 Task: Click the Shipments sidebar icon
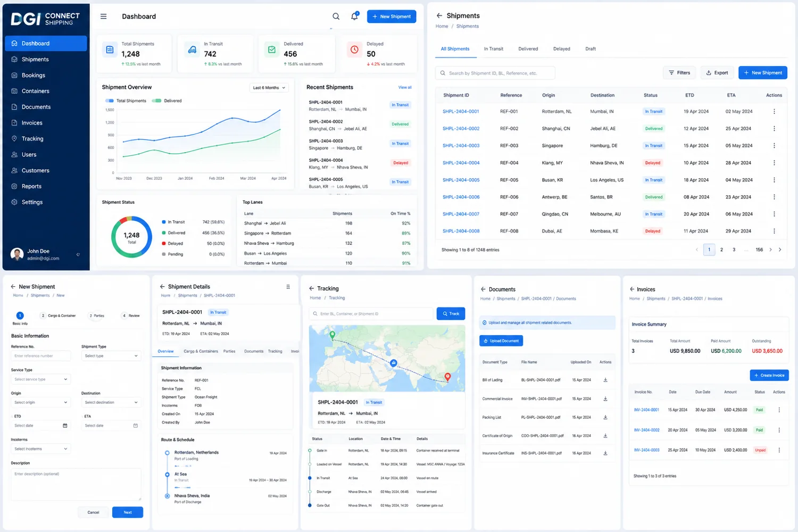pyautogui.click(x=14, y=60)
